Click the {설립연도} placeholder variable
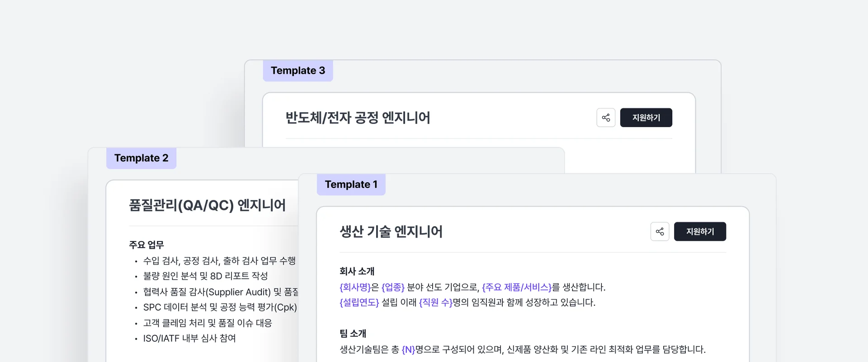Viewport: 868px width, 362px height. pos(359,303)
